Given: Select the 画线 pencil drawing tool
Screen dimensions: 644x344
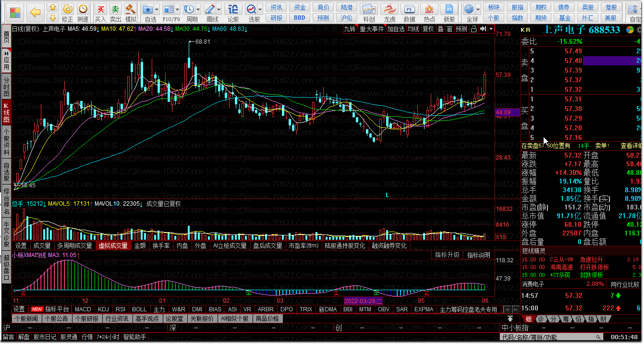Looking at the screenshot, I should (x=210, y=9).
